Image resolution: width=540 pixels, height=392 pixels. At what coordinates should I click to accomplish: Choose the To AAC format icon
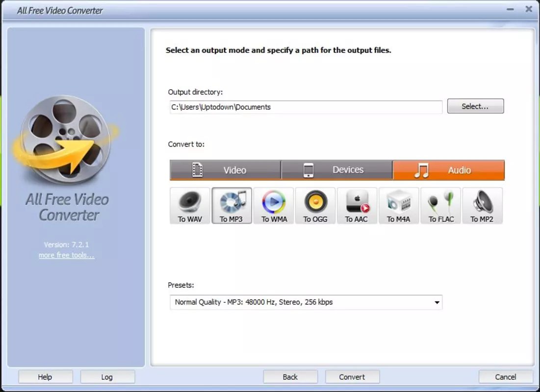tap(357, 206)
